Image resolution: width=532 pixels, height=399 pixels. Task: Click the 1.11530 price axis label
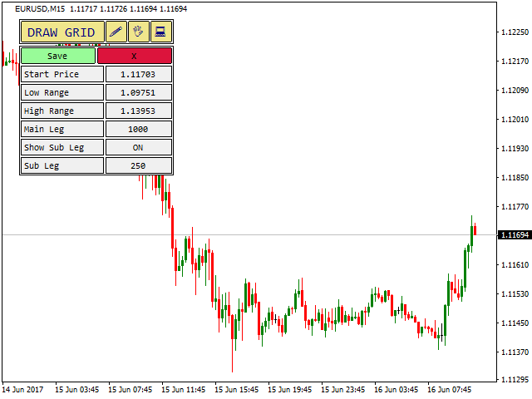(x=513, y=294)
